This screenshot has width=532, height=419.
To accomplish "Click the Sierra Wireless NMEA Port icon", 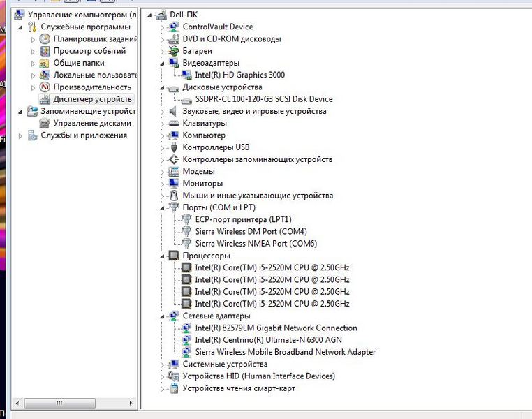I will [x=187, y=244].
